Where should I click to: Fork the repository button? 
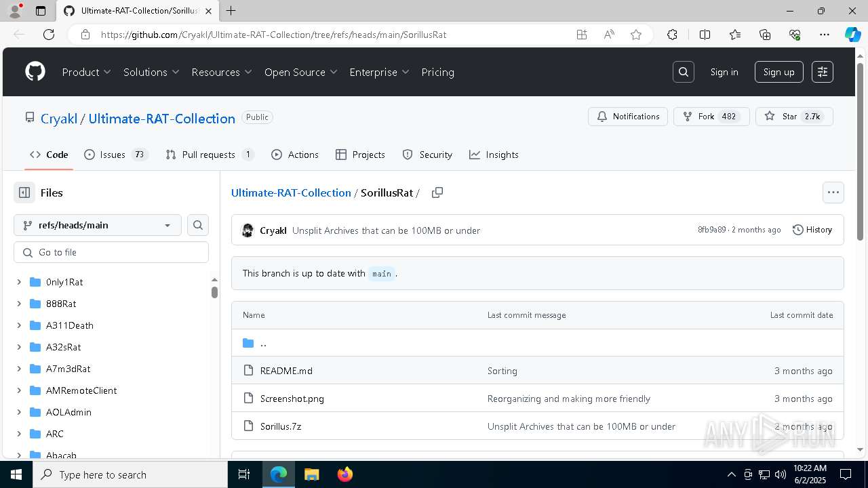click(711, 117)
